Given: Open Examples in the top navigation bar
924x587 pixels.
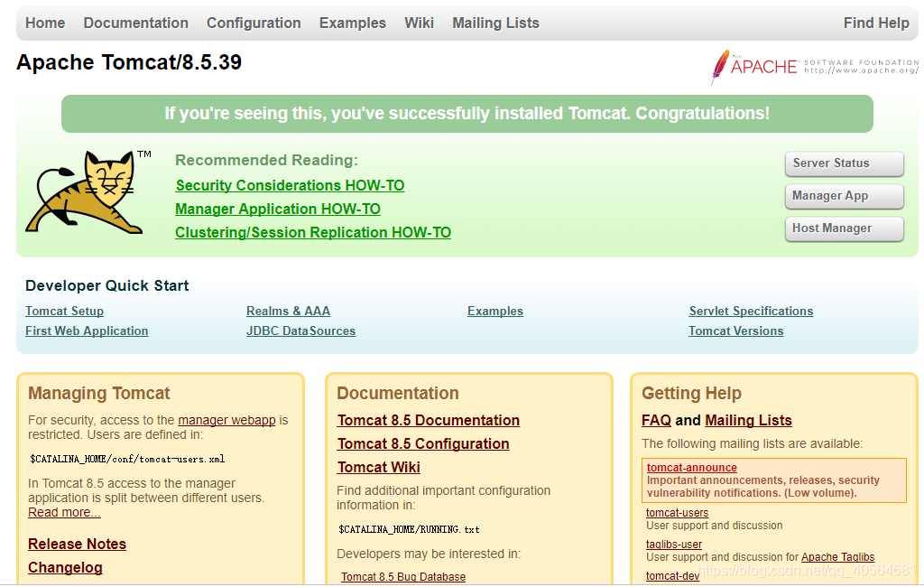Looking at the screenshot, I should pyautogui.click(x=353, y=23).
